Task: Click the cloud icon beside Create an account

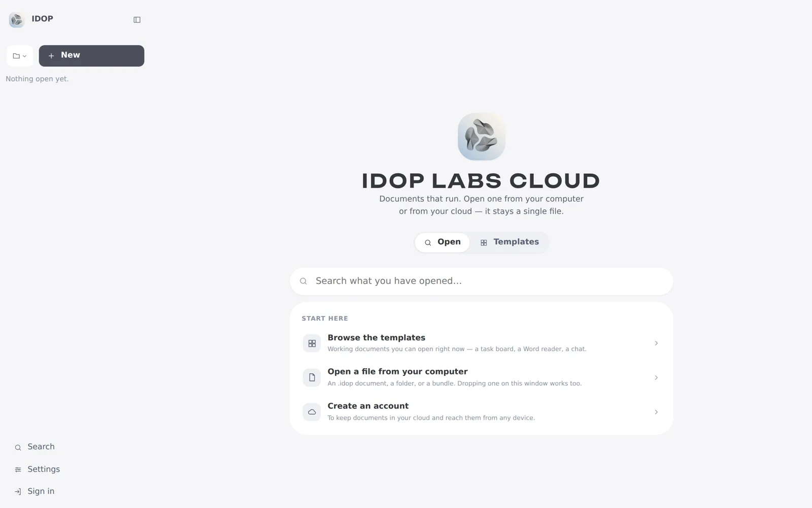Action: point(312,412)
